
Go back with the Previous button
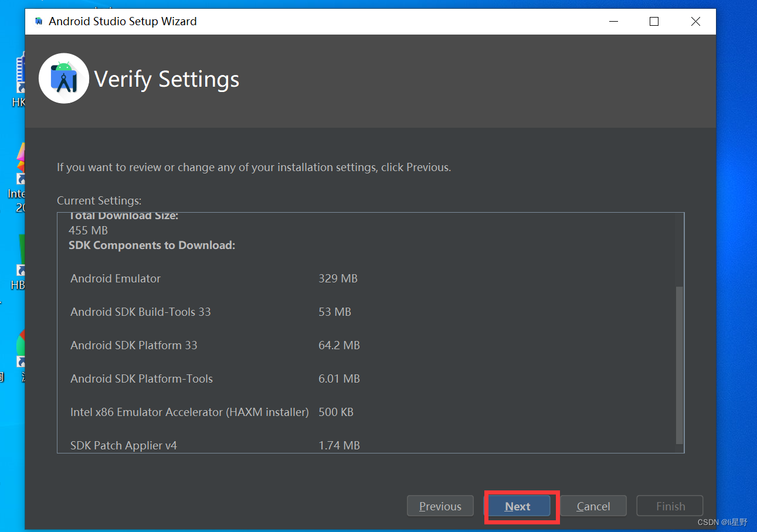(x=440, y=506)
